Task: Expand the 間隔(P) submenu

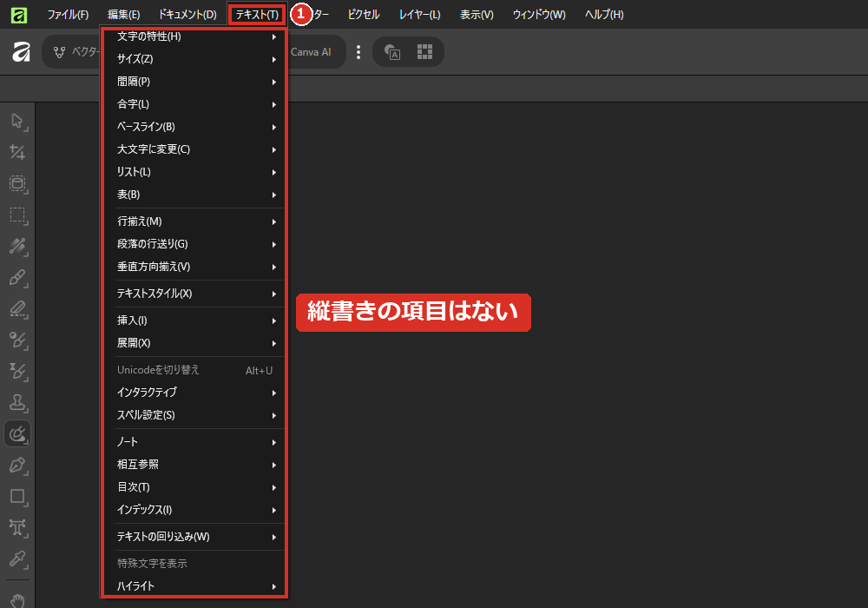Action: 194,82
